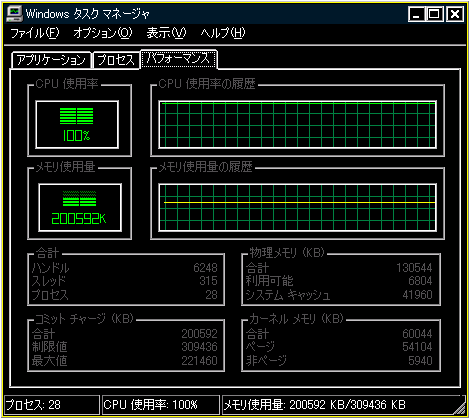The width and height of the screenshot is (470, 419).
Task: Click the ハンドル label
Action: point(50,268)
